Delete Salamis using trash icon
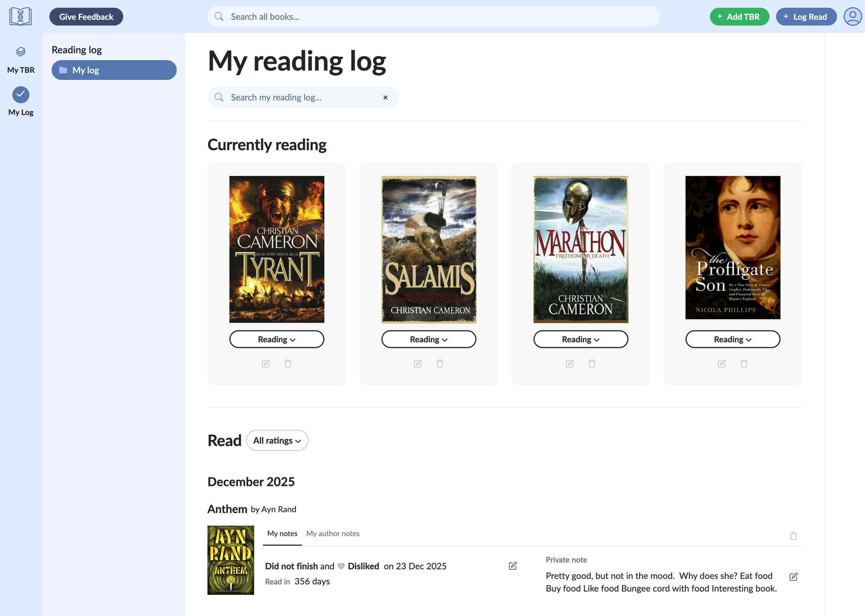This screenshot has width=865, height=616. 440,363
